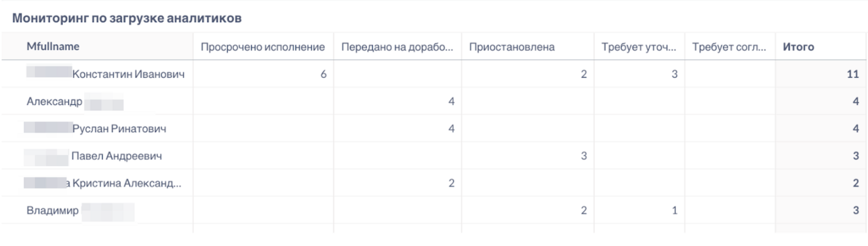The width and height of the screenshot is (868, 246).
Task: Click Требует уточ... value 3 for Константин
Action: click(674, 74)
